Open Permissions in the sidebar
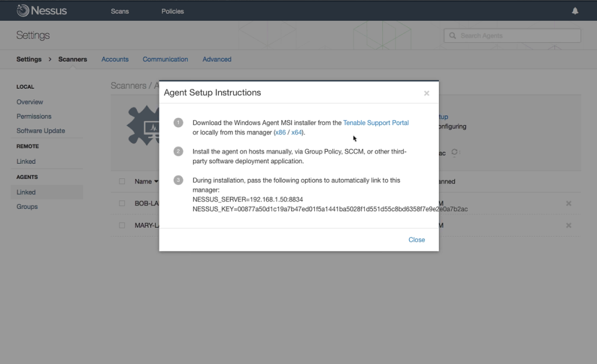 point(34,117)
